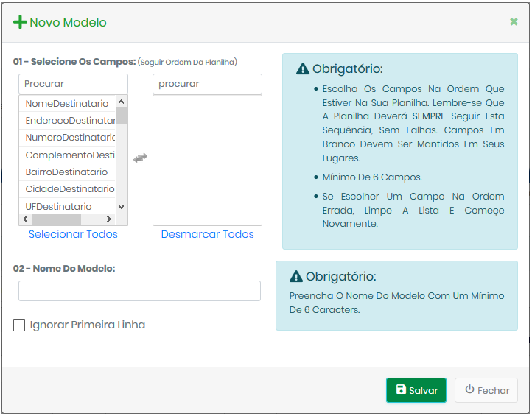Close the dialog with the top-right X

coord(514,22)
